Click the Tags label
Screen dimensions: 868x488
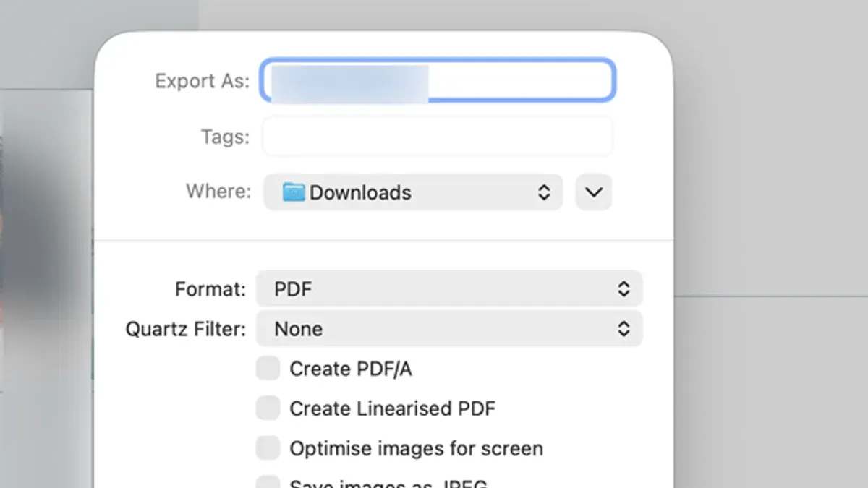pyautogui.click(x=225, y=137)
